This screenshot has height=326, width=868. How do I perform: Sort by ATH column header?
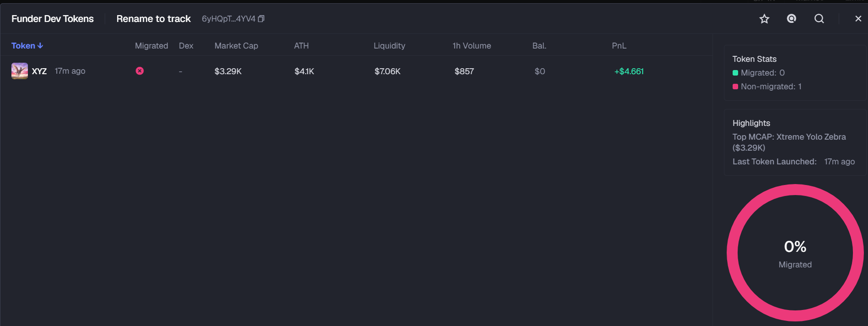pyautogui.click(x=301, y=46)
